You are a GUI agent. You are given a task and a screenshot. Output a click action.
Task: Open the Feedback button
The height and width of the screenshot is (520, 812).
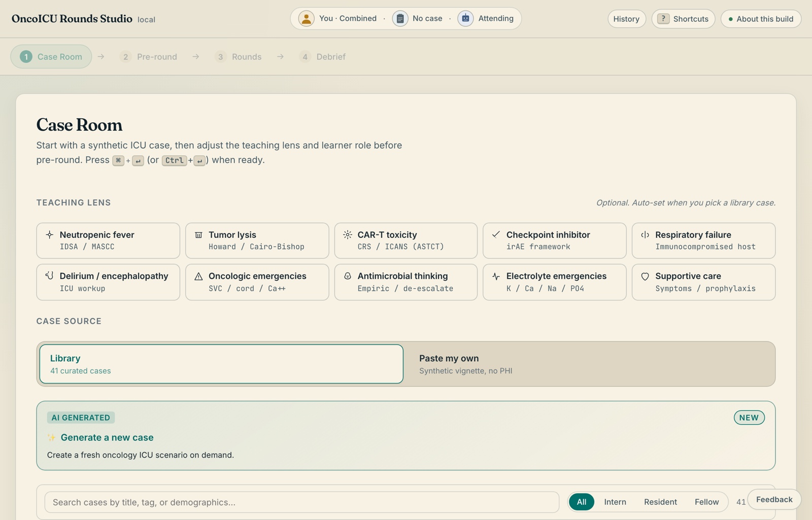tap(774, 499)
